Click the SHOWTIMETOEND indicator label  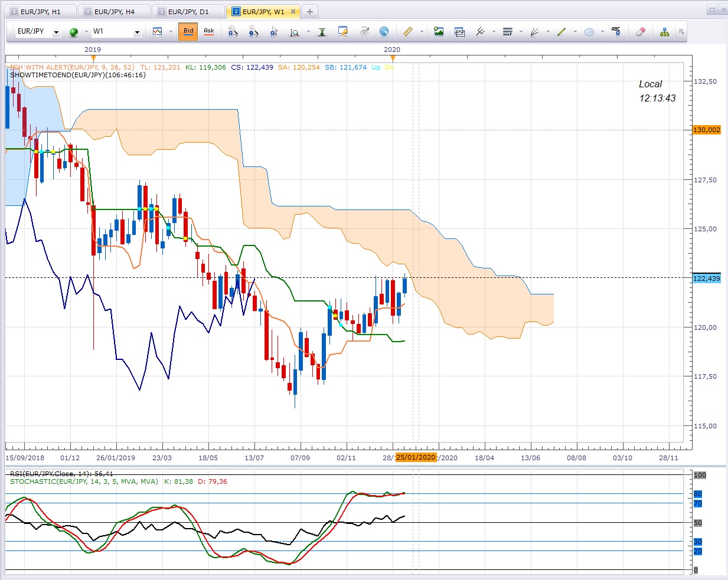point(78,75)
